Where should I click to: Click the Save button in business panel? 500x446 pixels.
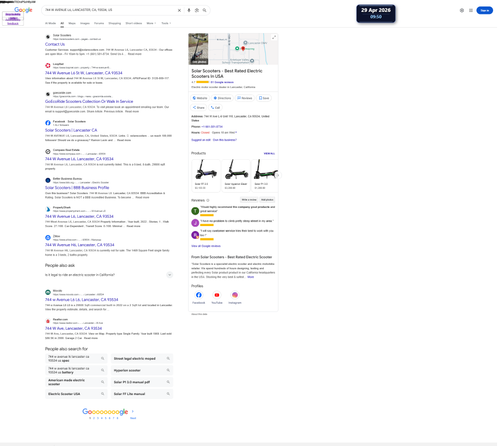pos(264,98)
